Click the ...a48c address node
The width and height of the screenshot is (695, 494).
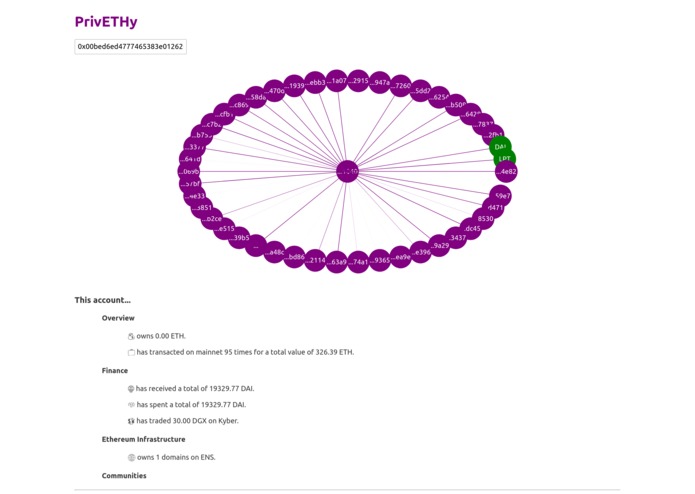coord(274,252)
